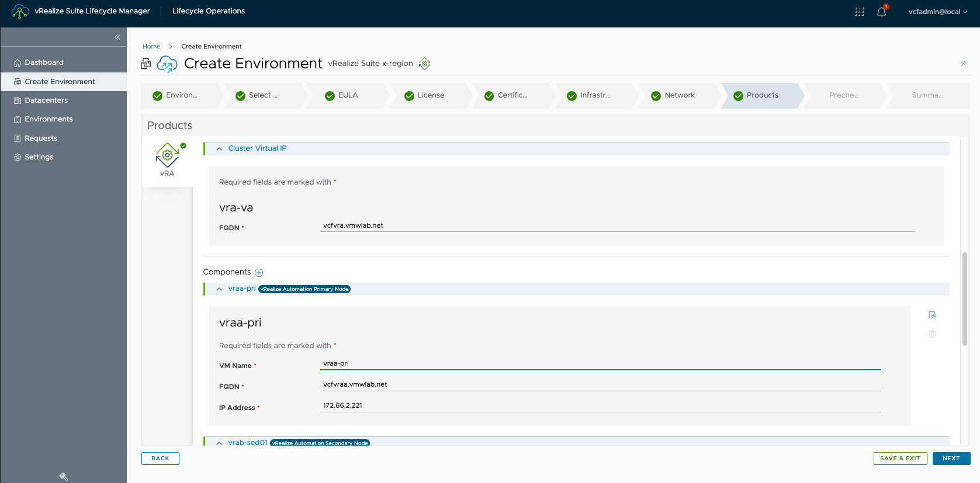Go to the Environment wizard step
Viewport: 980px width, 483px height.
pos(182,95)
